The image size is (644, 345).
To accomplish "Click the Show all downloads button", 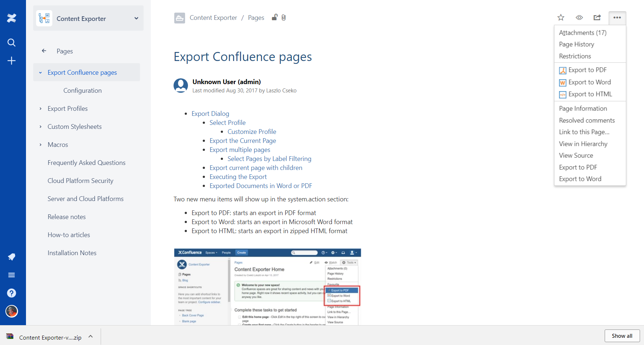I will pos(622,336).
